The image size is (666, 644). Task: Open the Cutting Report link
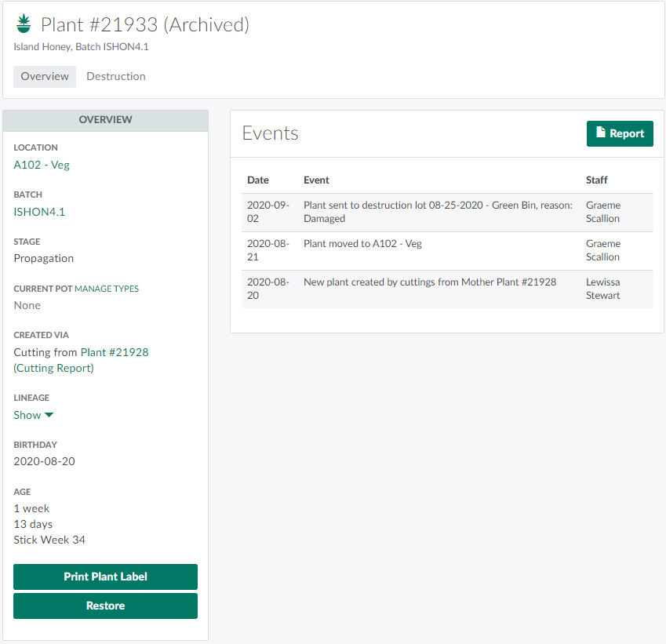pyautogui.click(x=54, y=368)
